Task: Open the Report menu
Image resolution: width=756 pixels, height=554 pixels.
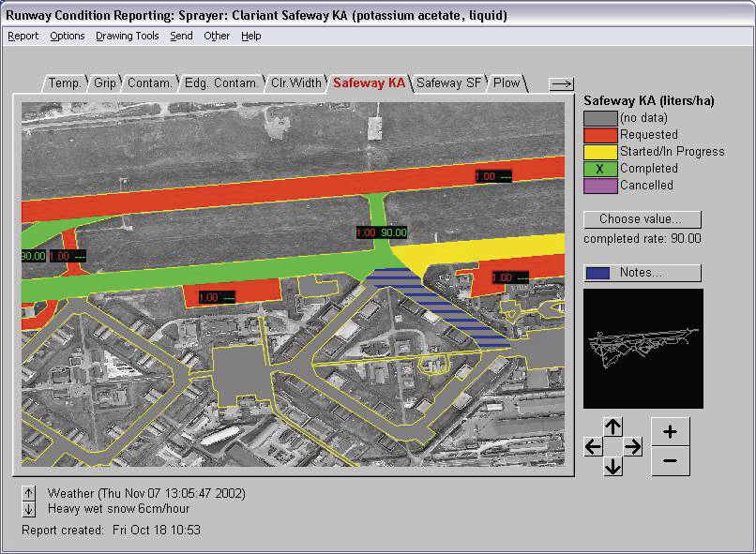Action: click(x=23, y=36)
